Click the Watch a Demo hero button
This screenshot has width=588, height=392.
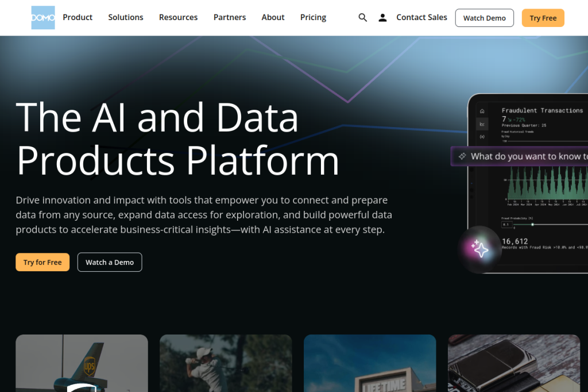click(x=110, y=262)
